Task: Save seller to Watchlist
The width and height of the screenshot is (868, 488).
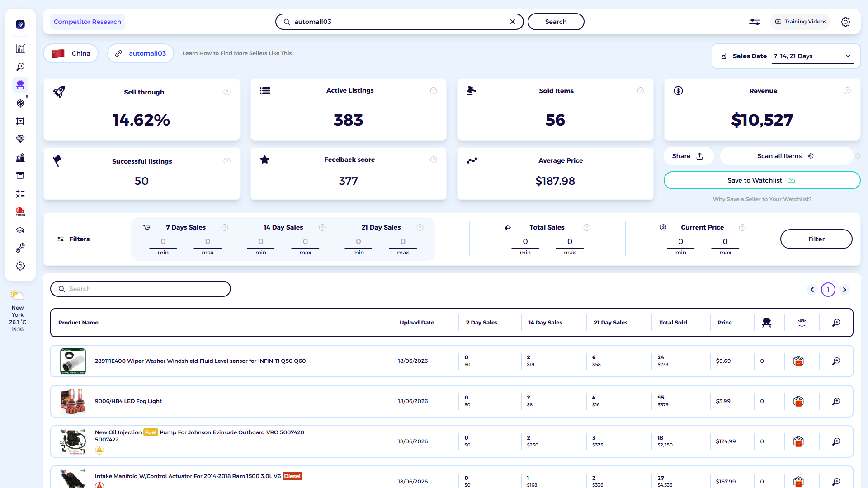Action: tap(762, 180)
